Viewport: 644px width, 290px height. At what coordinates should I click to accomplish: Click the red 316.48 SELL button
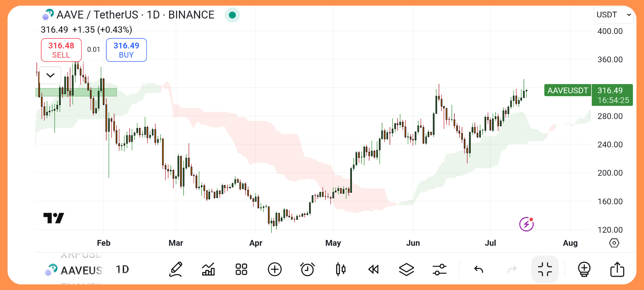click(x=61, y=50)
